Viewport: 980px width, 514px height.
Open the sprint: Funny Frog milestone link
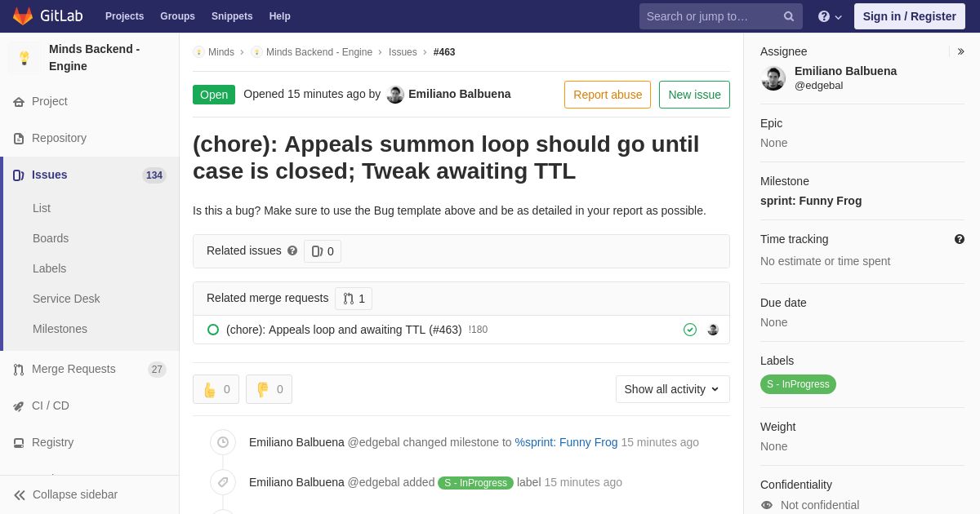[811, 201]
